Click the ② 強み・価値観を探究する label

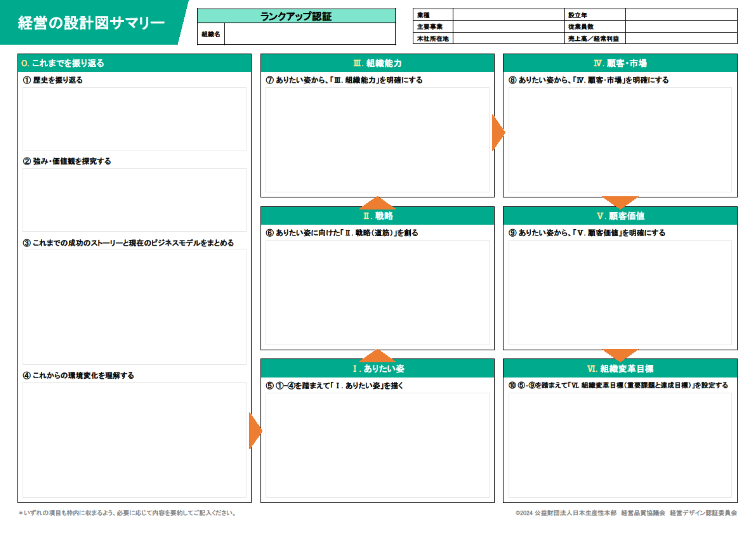[x=67, y=161]
